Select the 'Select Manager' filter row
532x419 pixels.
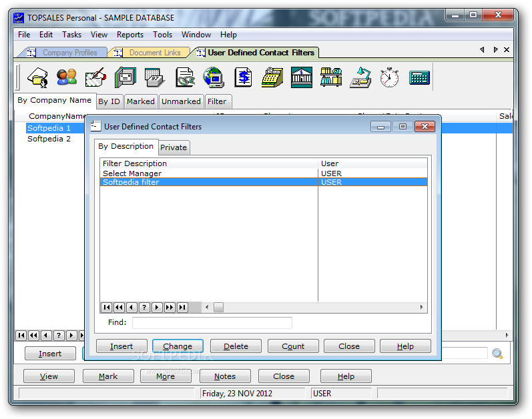tap(263, 173)
